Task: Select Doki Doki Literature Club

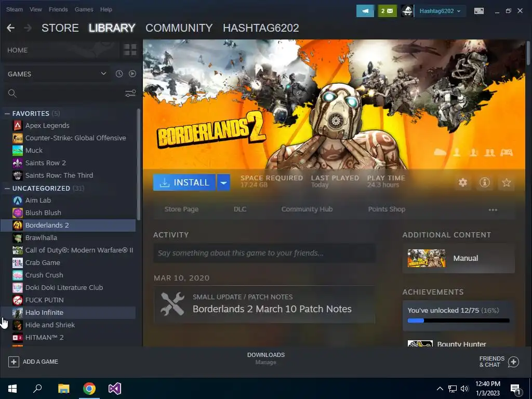Action: [x=68, y=287]
